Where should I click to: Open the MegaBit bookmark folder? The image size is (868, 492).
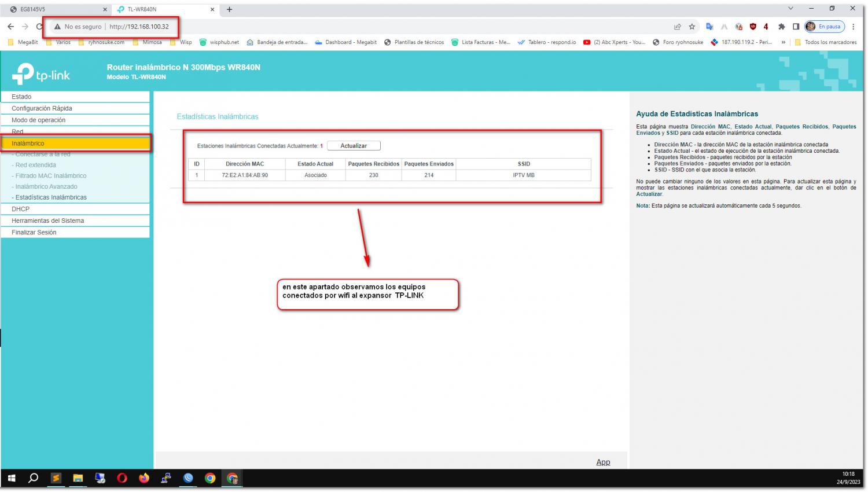click(x=23, y=42)
